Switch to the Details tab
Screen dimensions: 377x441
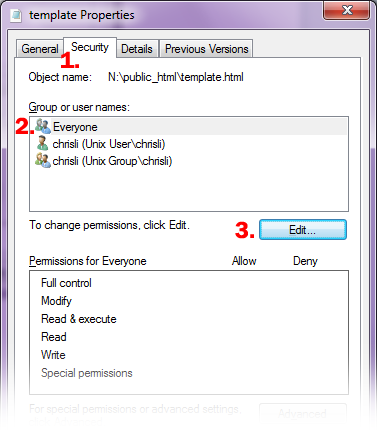point(137,49)
